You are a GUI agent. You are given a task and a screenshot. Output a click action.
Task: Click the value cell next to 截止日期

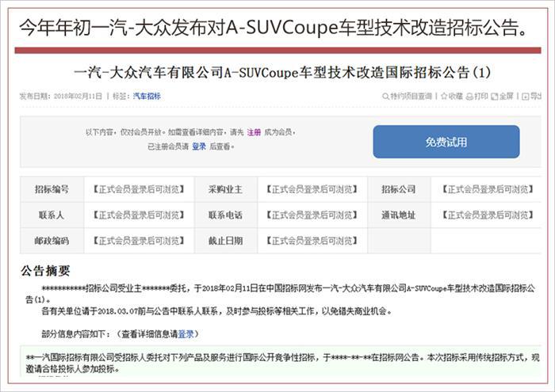[312, 241]
